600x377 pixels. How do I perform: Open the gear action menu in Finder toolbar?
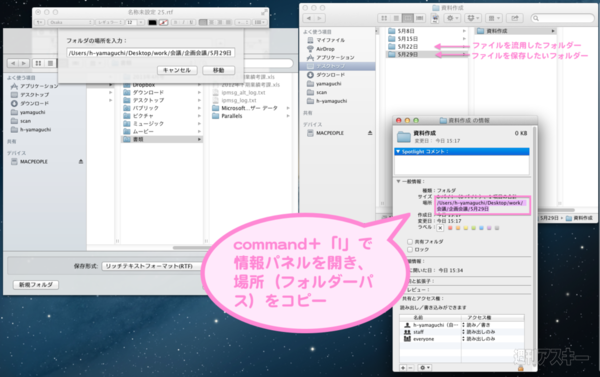[x=452, y=18]
